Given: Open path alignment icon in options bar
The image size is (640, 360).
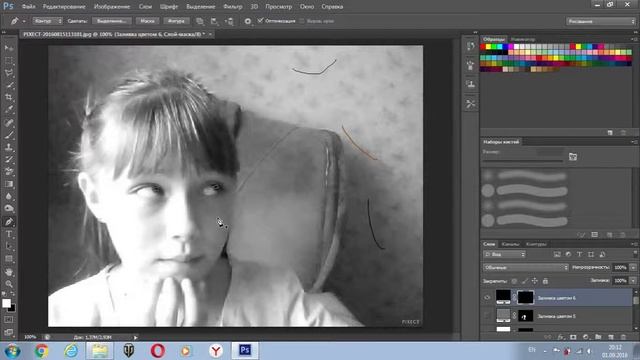Looking at the screenshot, I should coord(214,21).
